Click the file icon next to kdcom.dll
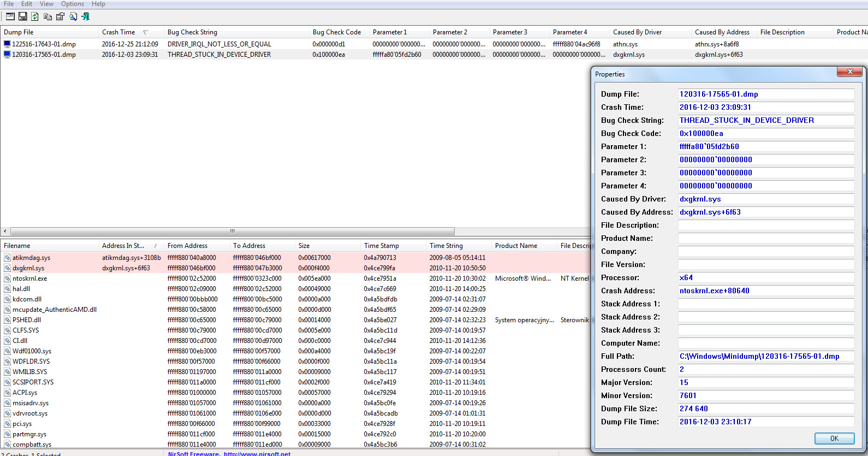This screenshot has width=868, height=456. (x=7, y=299)
